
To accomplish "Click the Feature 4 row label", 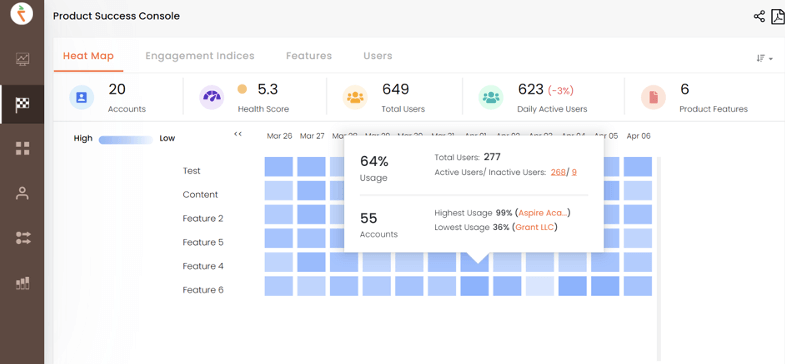I will (x=203, y=266).
